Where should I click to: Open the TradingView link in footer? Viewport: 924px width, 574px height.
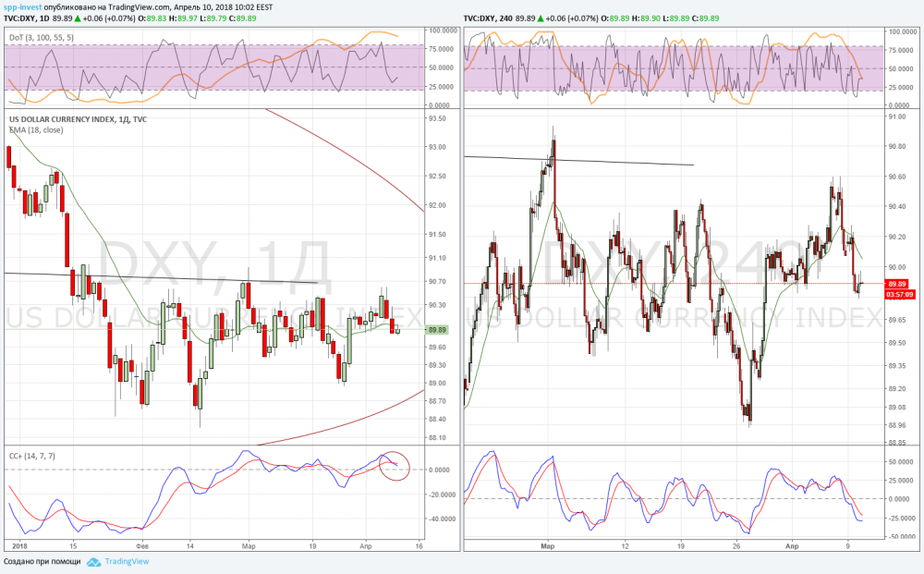coord(127,562)
